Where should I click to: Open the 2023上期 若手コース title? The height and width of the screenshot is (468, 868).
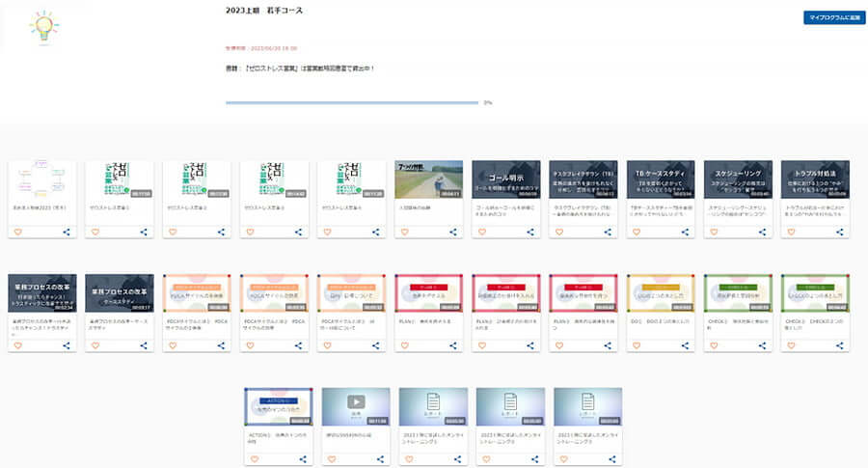(x=263, y=11)
